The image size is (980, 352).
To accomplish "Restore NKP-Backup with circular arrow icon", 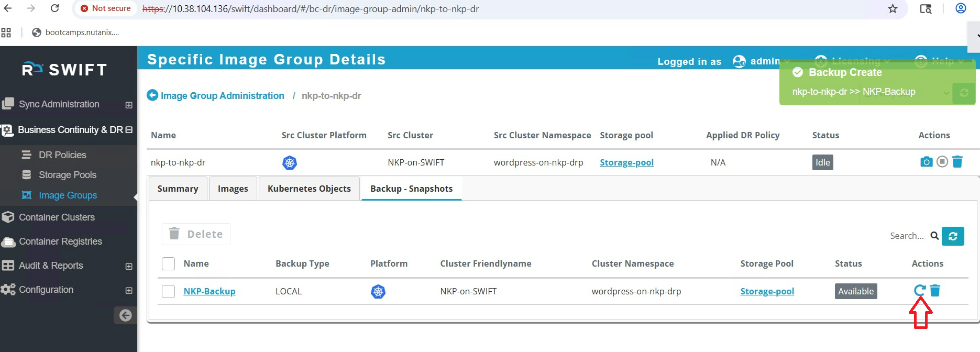I will (920, 290).
